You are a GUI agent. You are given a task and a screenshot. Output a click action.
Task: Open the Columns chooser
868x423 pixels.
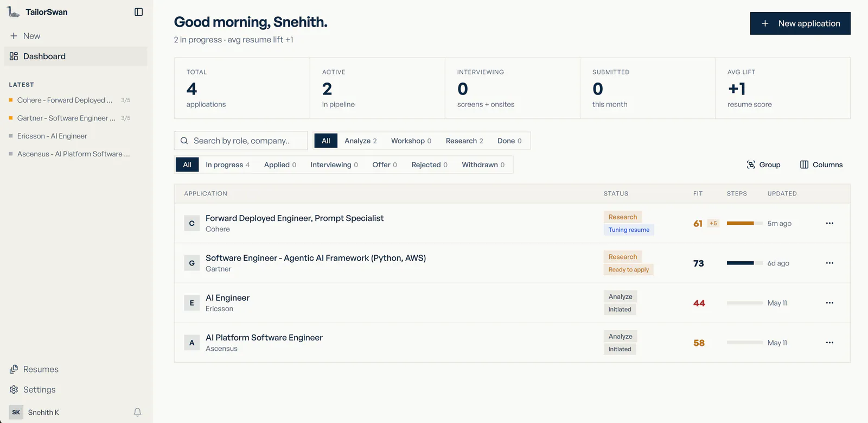pos(821,165)
